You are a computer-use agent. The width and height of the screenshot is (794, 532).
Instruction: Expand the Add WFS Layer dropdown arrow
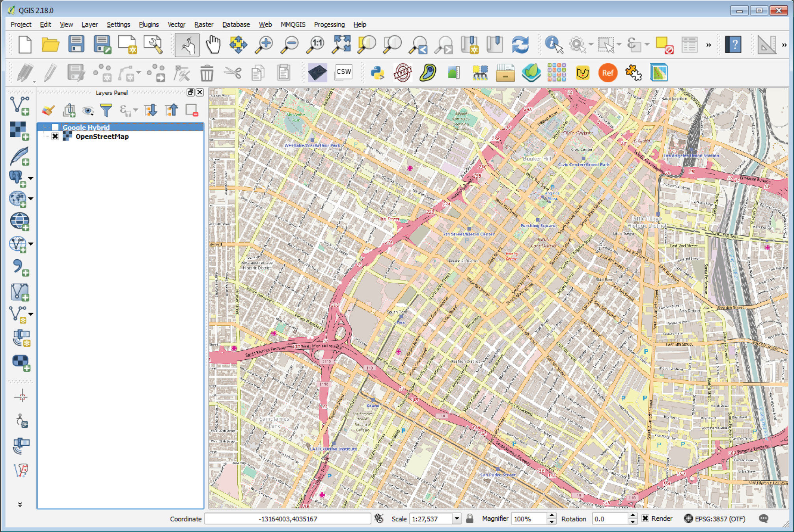coord(31,244)
